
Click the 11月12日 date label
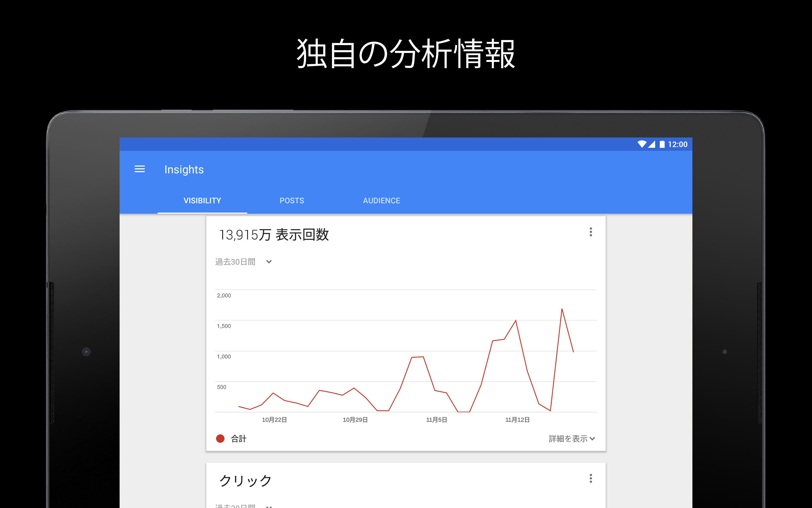[x=517, y=420]
